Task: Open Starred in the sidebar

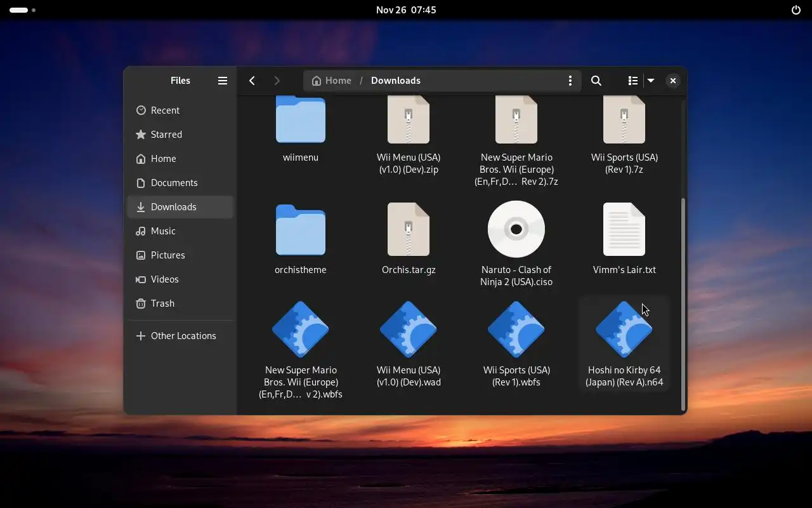Action: click(181, 135)
